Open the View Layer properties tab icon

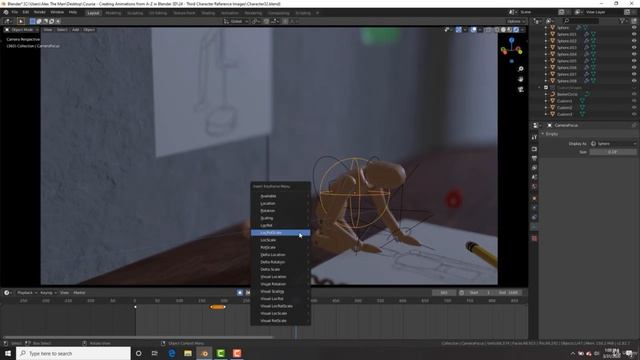coord(534,168)
